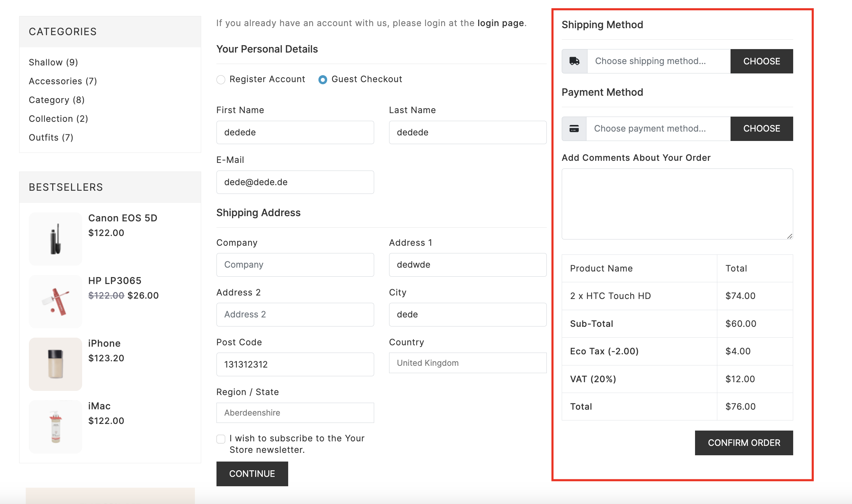Click the 2 x HTC Touch HD row
Viewport: 852px width, 504px height.
click(x=677, y=296)
